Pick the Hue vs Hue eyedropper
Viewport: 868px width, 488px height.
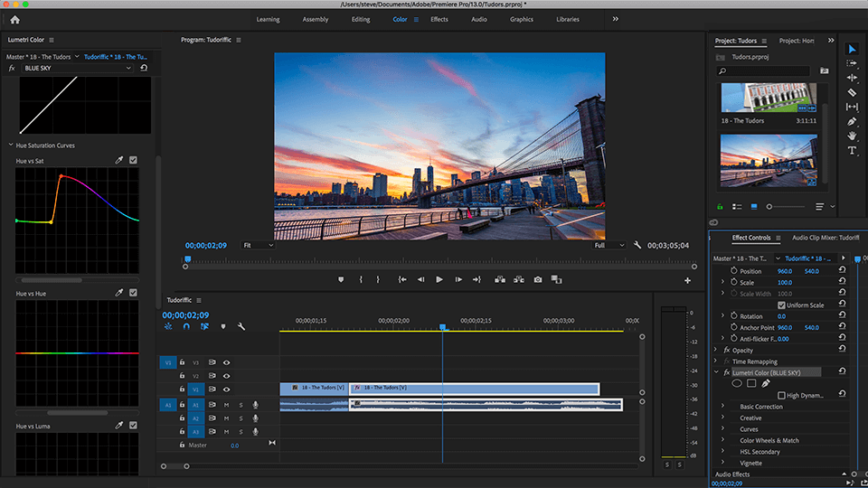point(119,293)
